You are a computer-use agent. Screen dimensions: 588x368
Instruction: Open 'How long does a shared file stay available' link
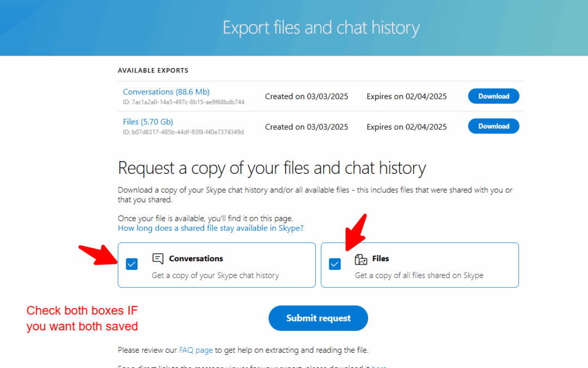210,228
